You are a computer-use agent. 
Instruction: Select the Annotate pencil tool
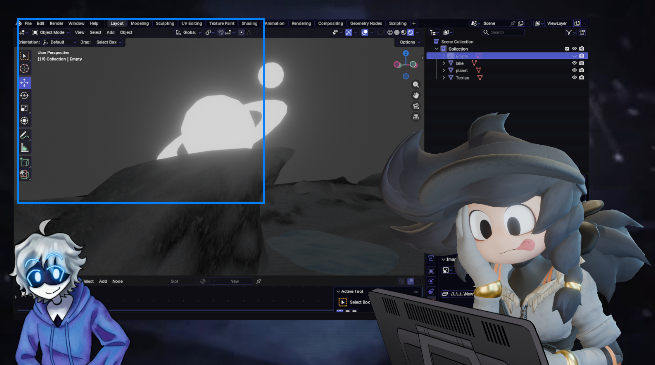tap(25, 135)
